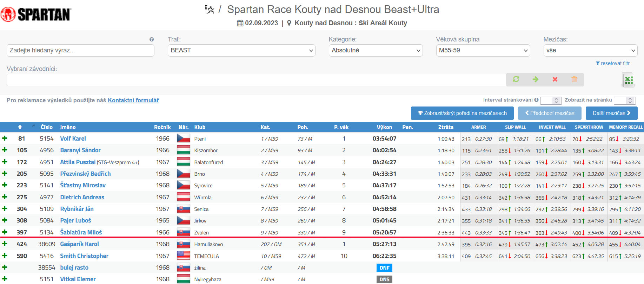Add Šablatúra Miloš with green plus icon
This screenshot has height=284, width=644.
5,232
